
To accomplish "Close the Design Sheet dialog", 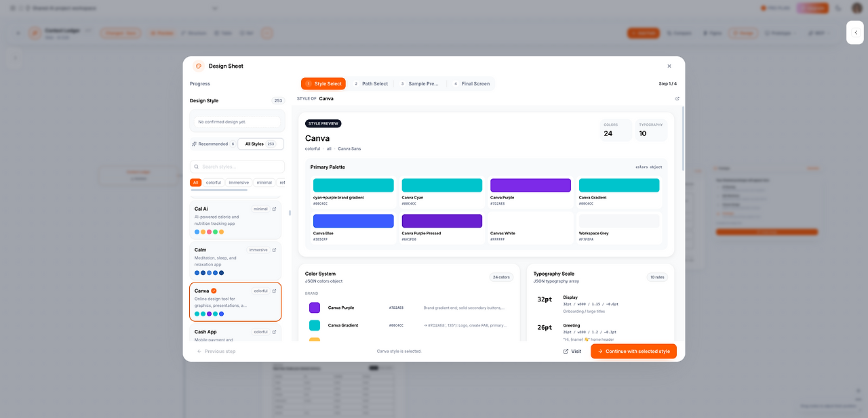I will tap(669, 66).
